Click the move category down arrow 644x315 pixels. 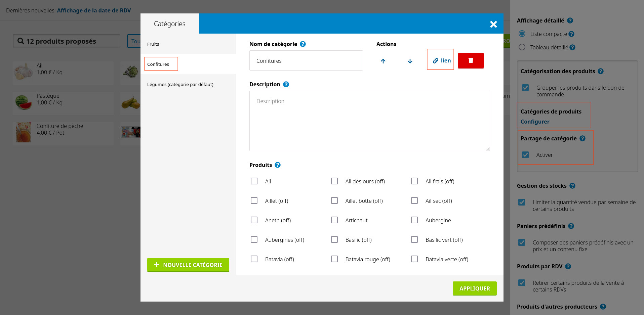[x=410, y=61]
